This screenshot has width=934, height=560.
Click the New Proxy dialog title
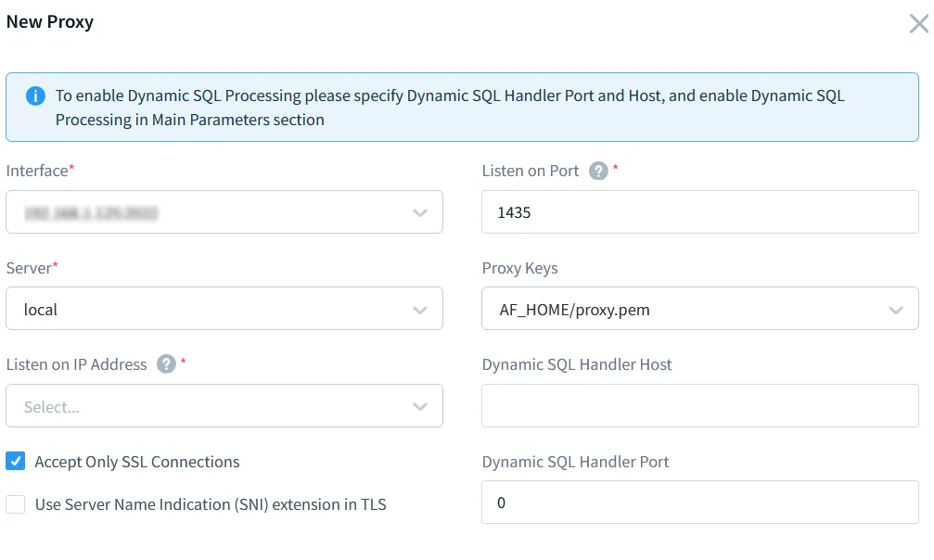click(x=50, y=22)
